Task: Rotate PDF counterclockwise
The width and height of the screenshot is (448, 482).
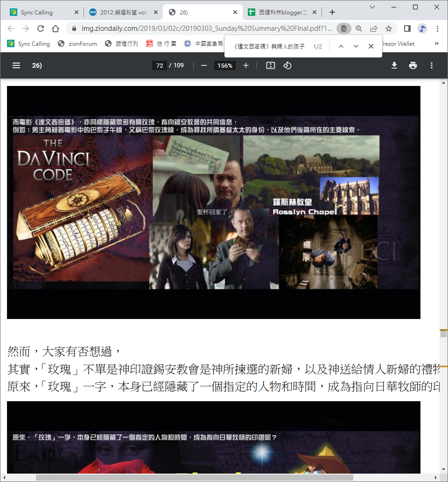Action: (x=287, y=65)
